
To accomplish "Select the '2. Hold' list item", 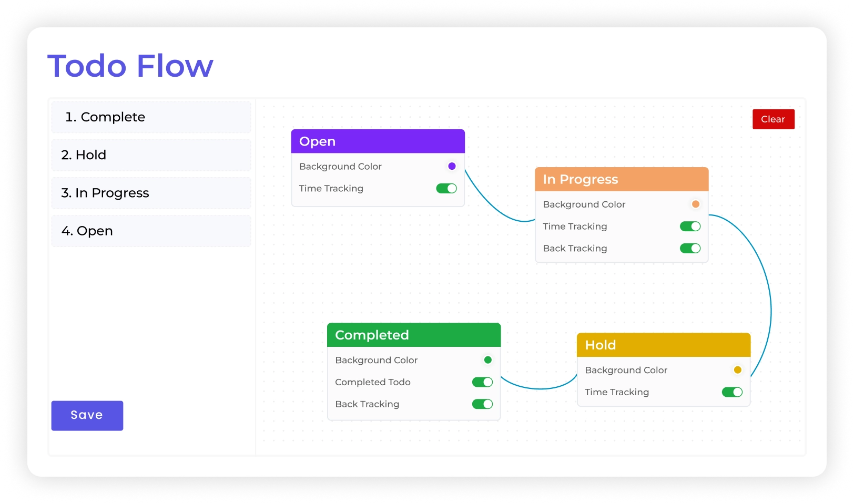I will click(151, 155).
